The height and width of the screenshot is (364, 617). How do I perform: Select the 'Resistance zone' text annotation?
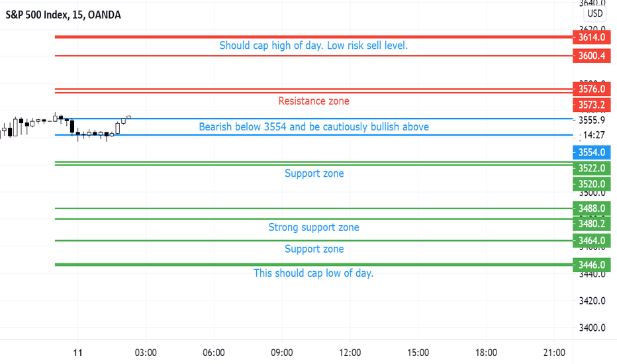click(x=314, y=101)
